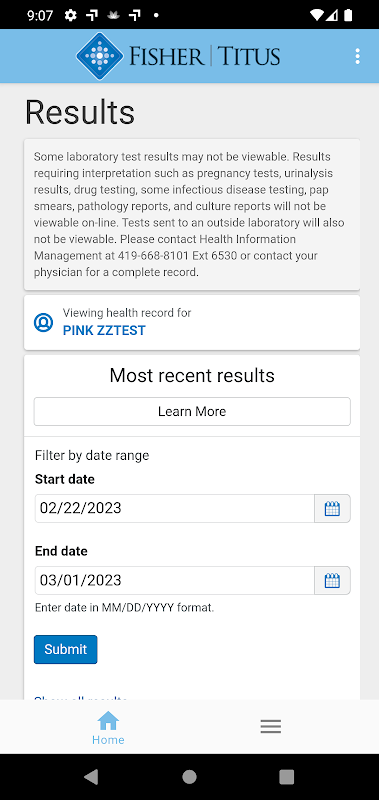This screenshot has width=379, height=800.
Task: Focus the Start date input field
Action: [x=174, y=508]
